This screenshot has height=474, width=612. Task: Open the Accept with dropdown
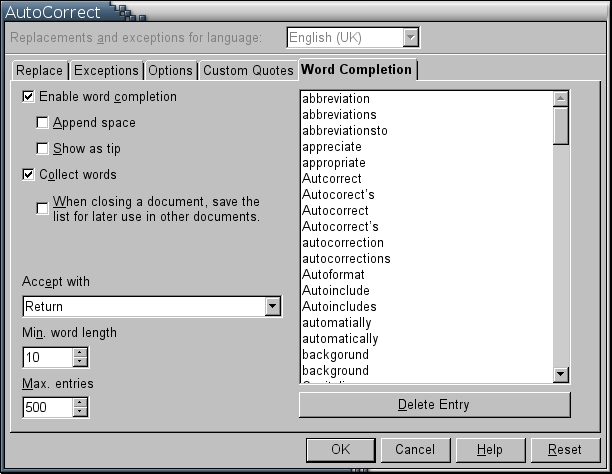[272, 307]
